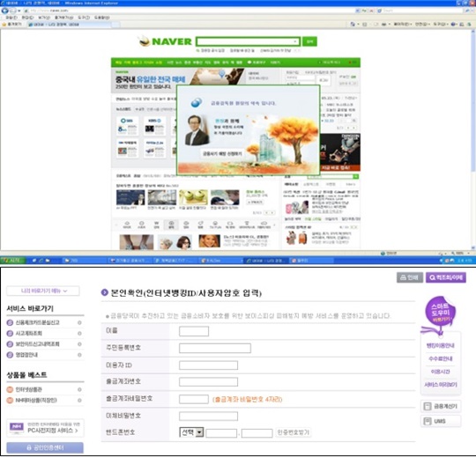Image resolution: width=476 pixels, height=457 pixels.
Task: Click the 인터넷상품관 orange icon item
Action: click(29, 390)
